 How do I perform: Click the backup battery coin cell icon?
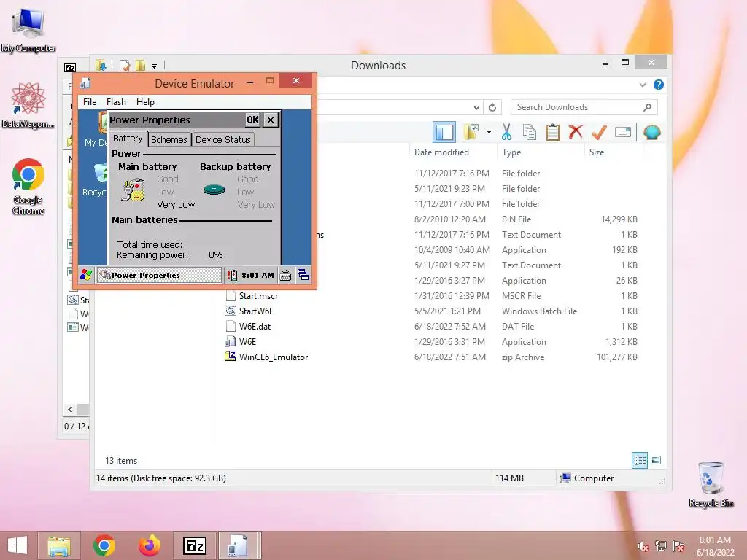tap(214, 190)
